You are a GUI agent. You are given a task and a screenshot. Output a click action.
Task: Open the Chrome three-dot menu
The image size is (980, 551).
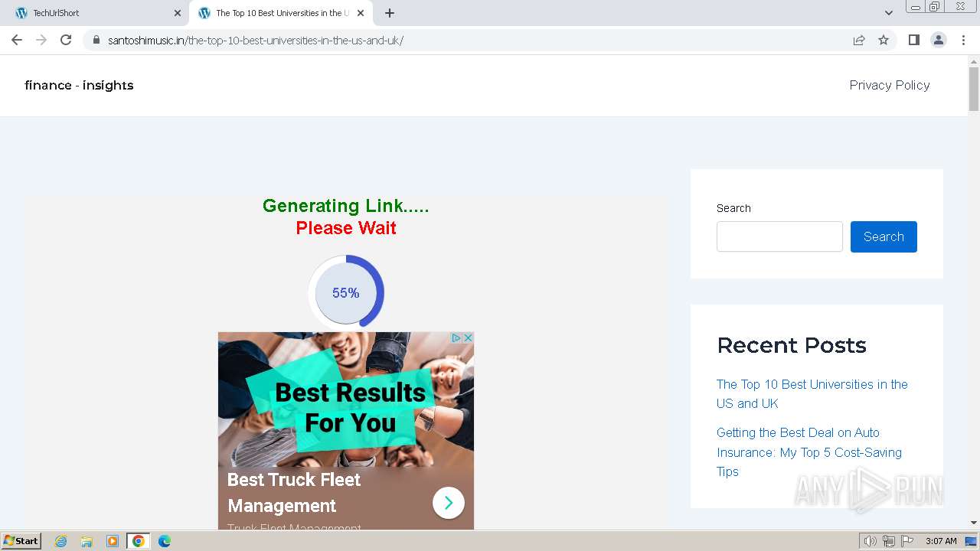[964, 40]
